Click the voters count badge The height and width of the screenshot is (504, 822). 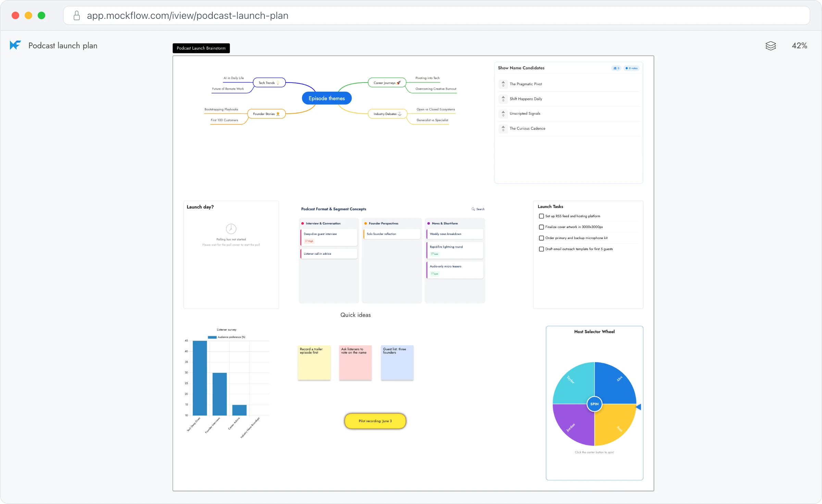click(x=616, y=68)
